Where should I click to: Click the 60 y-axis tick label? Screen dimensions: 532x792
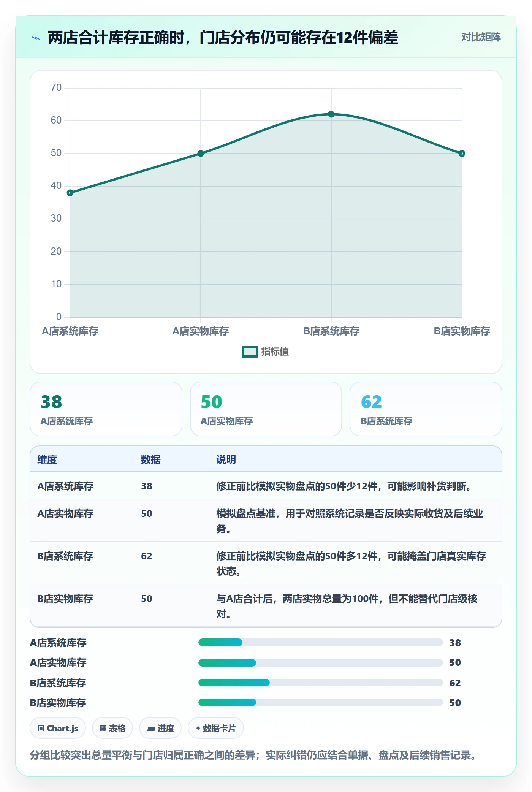pyautogui.click(x=56, y=120)
